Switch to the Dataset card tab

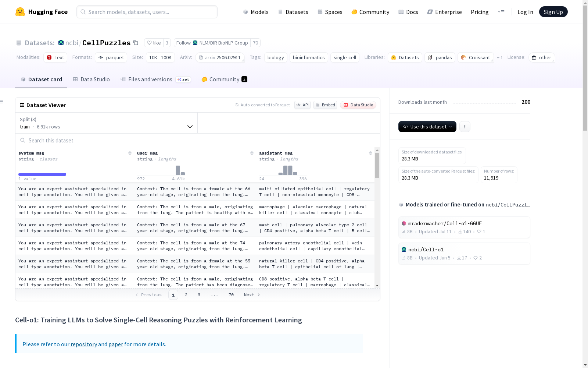pyautogui.click(x=41, y=79)
